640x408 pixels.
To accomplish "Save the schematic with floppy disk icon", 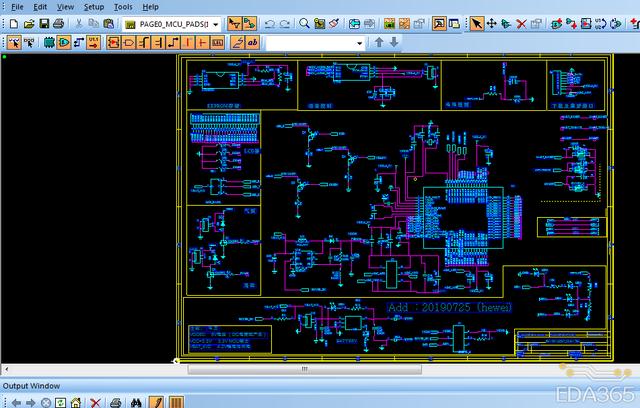I will pyautogui.click(x=44, y=24).
